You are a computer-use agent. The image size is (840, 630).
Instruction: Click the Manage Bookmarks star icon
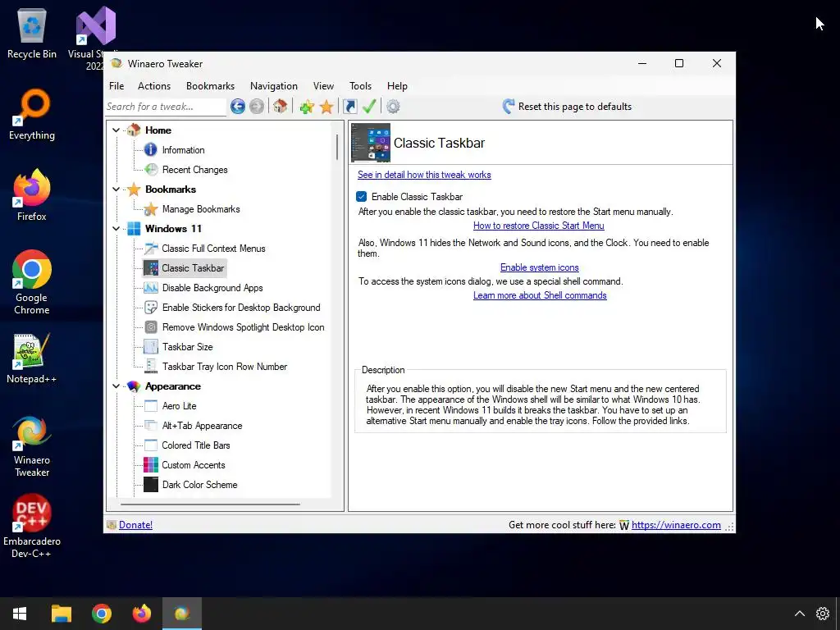point(151,209)
